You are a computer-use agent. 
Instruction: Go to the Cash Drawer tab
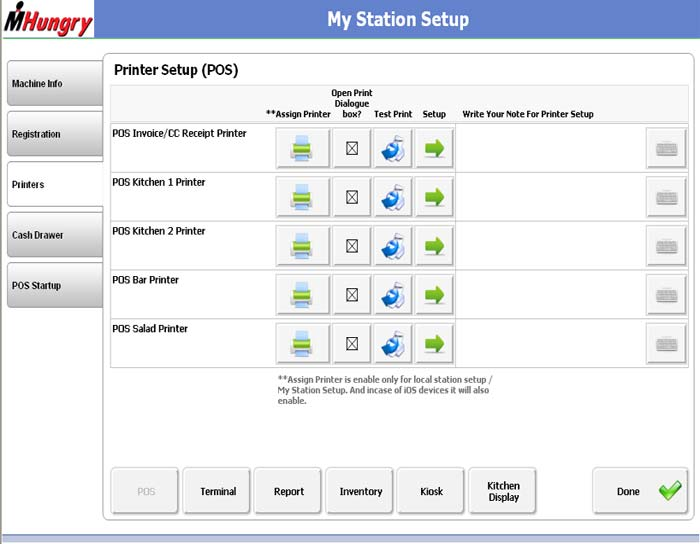55,235
